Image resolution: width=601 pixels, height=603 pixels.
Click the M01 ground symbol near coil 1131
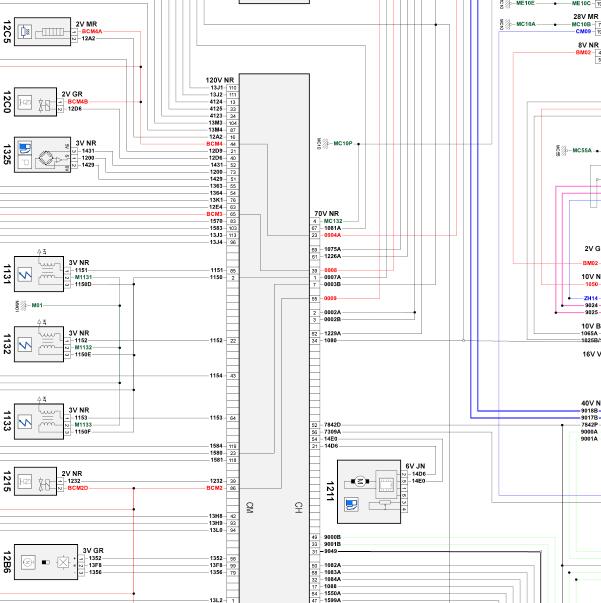tap(23, 305)
